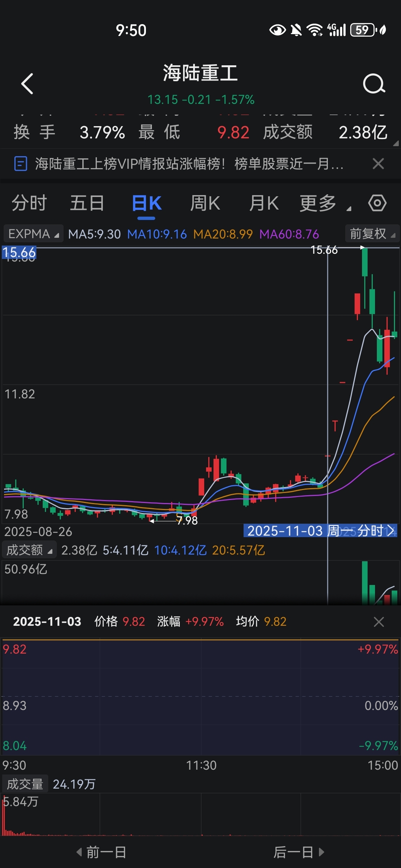
Task: Open the stock search magnifier icon
Action: 374,83
